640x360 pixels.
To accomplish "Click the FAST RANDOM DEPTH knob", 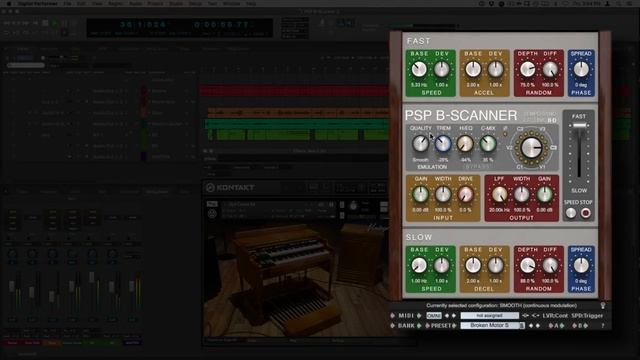I will [527, 69].
